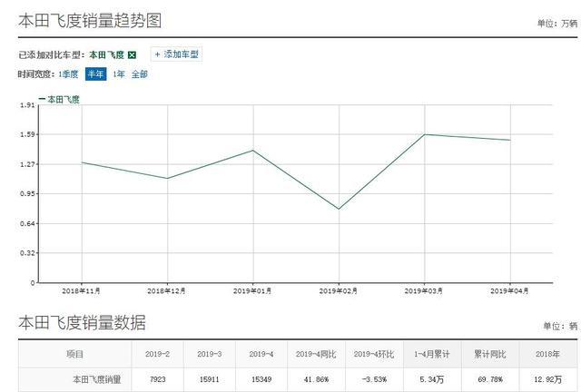Click the 2019年01月 data point on the line
The width and height of the screenshot is (581, 392).
coord(253,150)
